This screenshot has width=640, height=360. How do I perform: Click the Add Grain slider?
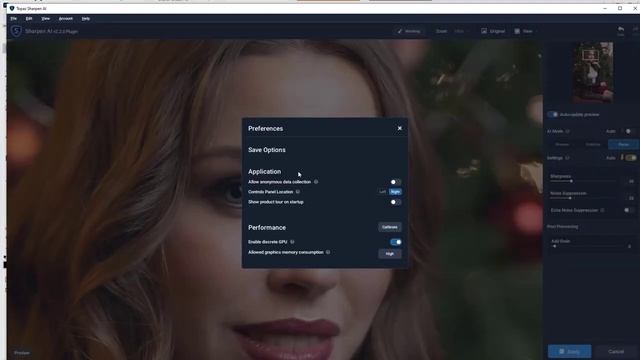(584, 246)
